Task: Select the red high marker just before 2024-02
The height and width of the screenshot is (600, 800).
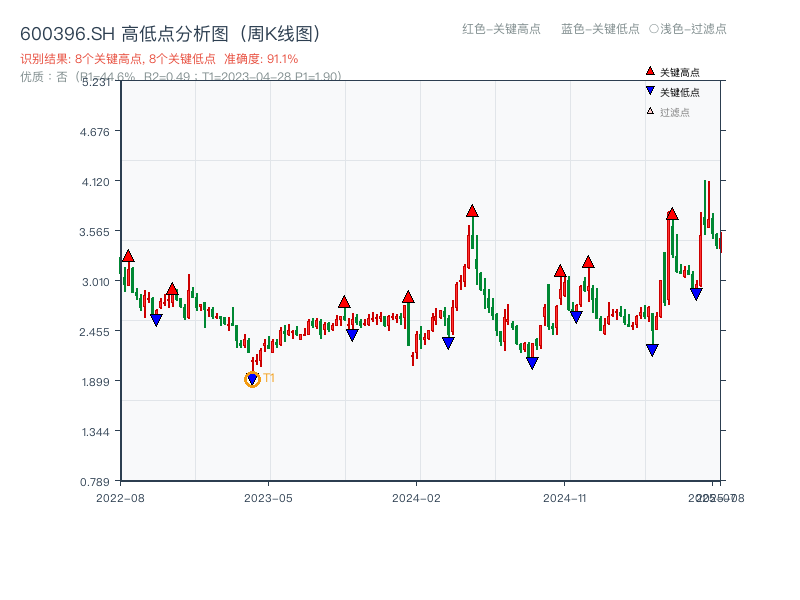Action: click(x=408, y=297)
